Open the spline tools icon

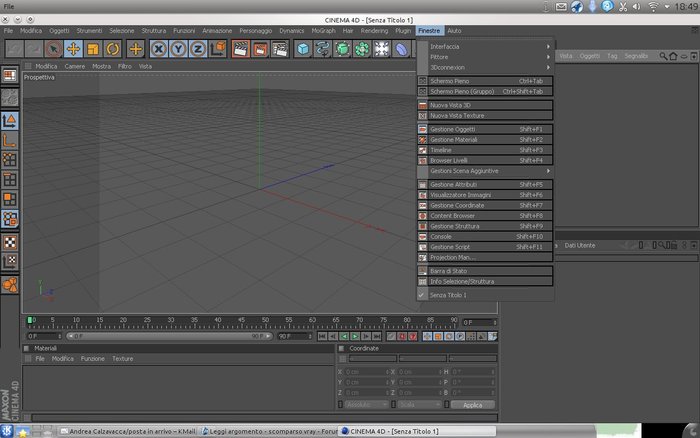pyautogui.click(x=322, y=49)
